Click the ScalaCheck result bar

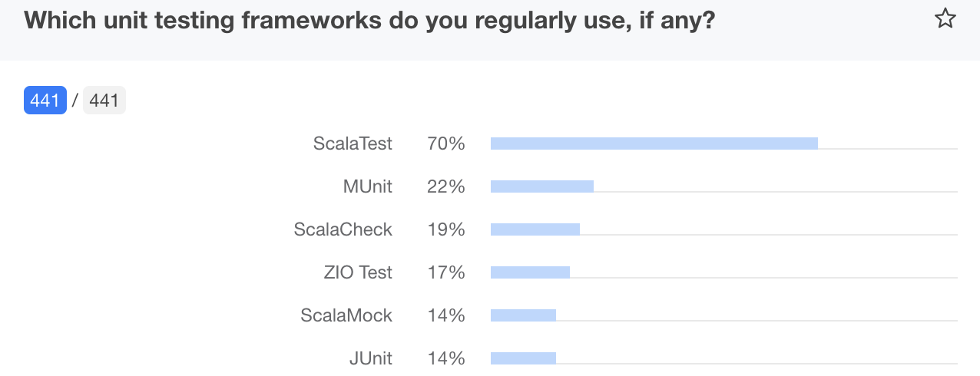point(535,229)
